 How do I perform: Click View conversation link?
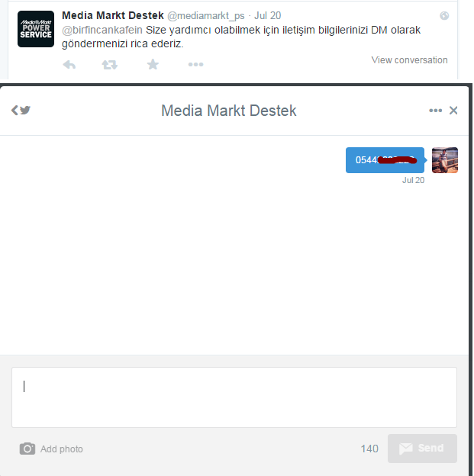pyautogui.click(x=409, y=60)
